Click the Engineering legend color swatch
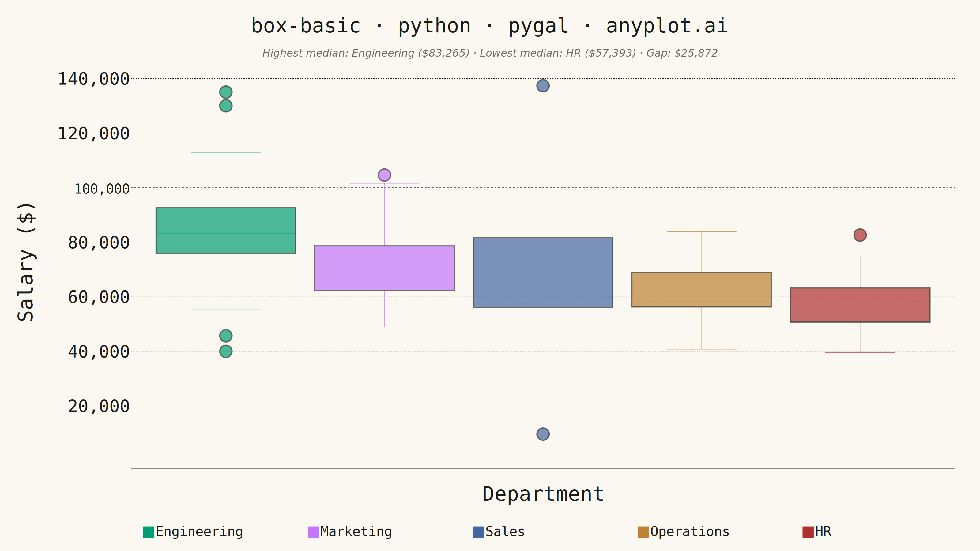 pyautogui.click(x=148, y=532)
